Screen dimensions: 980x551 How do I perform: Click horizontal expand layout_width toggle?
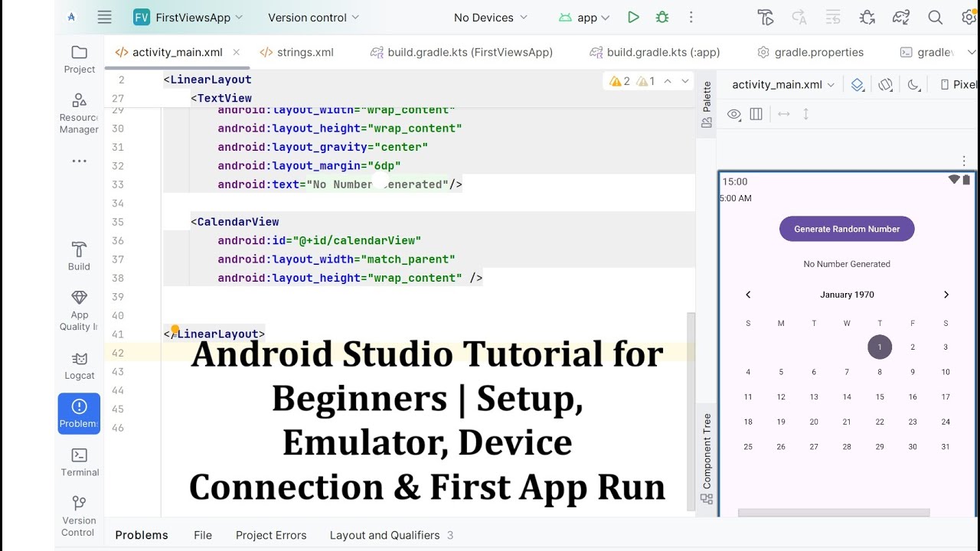click(783, 114)
